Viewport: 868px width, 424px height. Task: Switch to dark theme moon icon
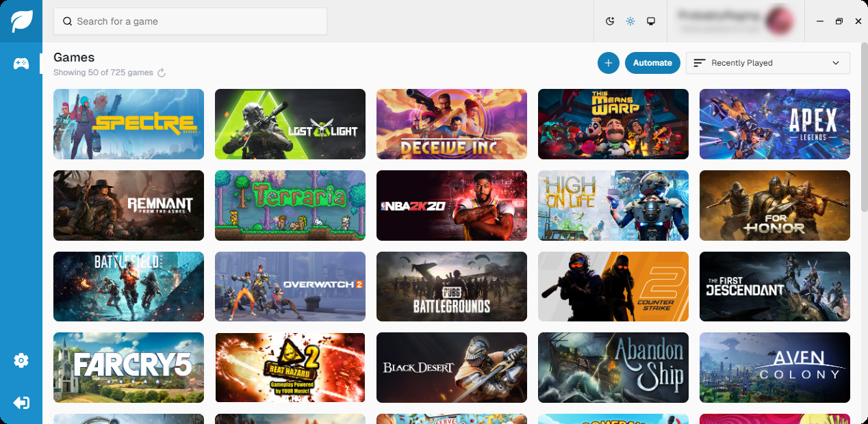pos(610,21)
